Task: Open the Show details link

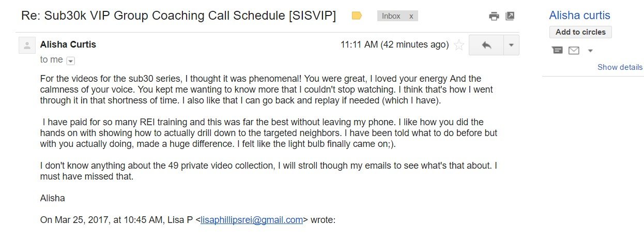Action: pos(620,67)
